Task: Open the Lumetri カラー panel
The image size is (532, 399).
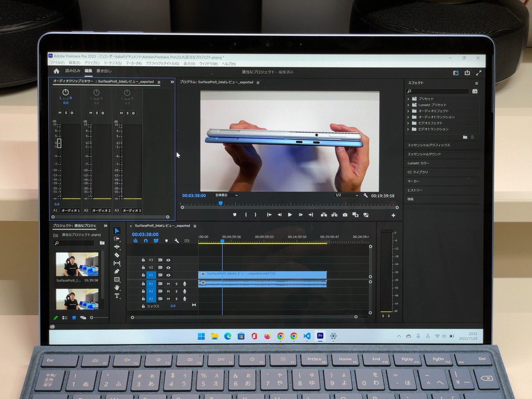Action: [x=418, y=163]
